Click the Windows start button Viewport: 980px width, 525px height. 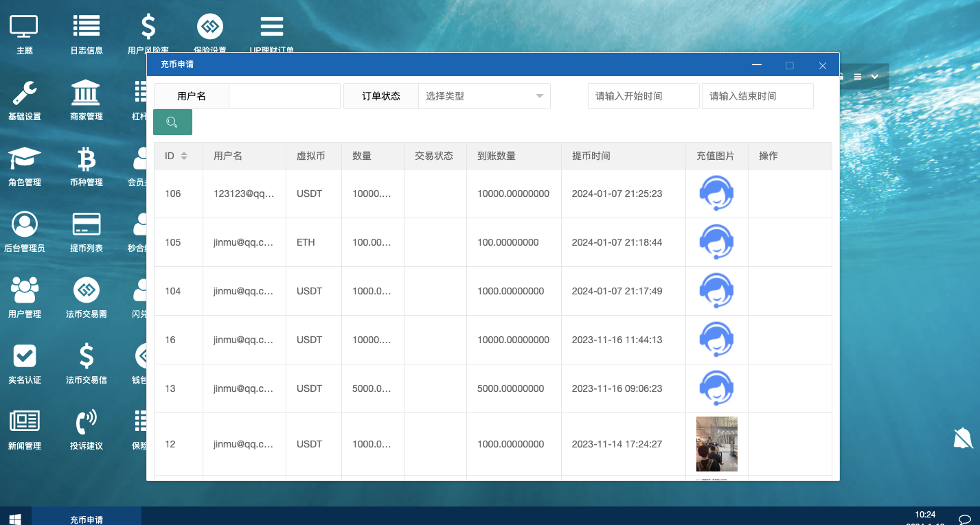tap(15, 519)
